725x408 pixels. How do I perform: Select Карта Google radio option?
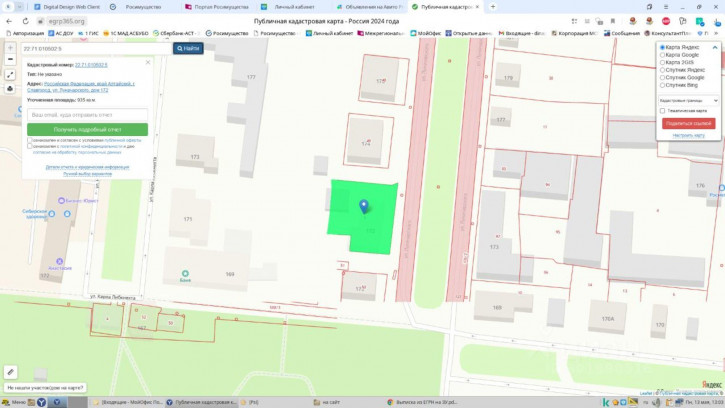pyautogui.click(x=662, y=55)
